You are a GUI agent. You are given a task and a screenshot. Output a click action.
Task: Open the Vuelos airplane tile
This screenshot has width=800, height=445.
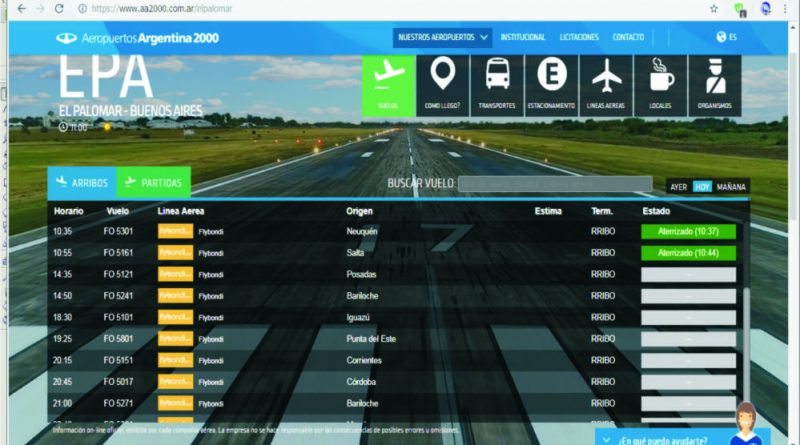(x=389, y=86)
